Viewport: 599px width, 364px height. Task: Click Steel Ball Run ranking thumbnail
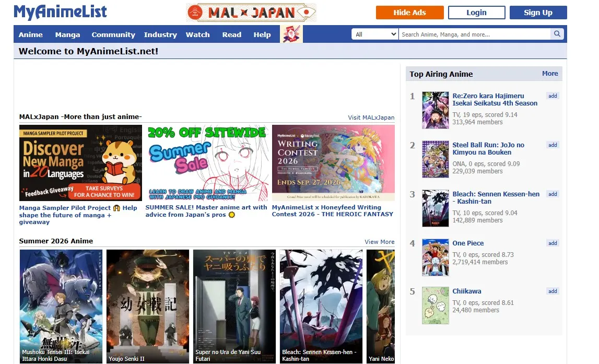point(436,159)
